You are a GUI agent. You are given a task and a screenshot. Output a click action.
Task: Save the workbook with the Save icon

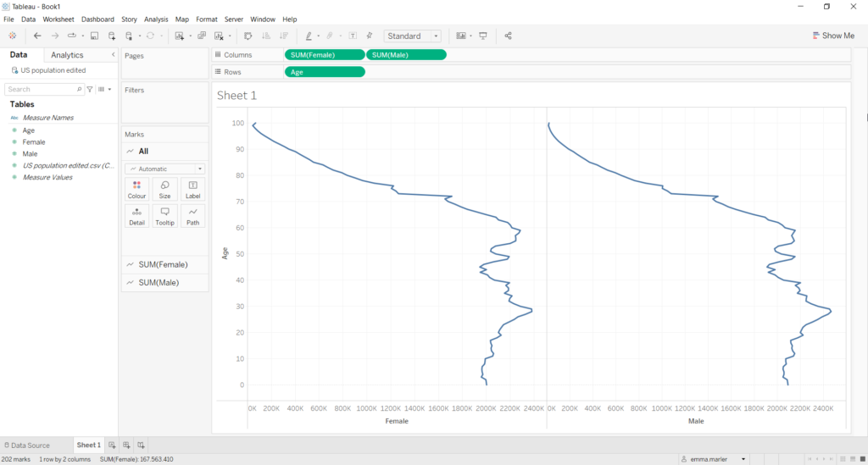pos(95,36)
